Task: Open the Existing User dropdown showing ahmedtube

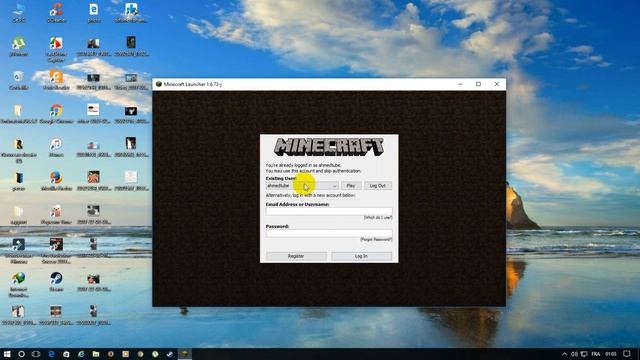Action: pos(302,186)
